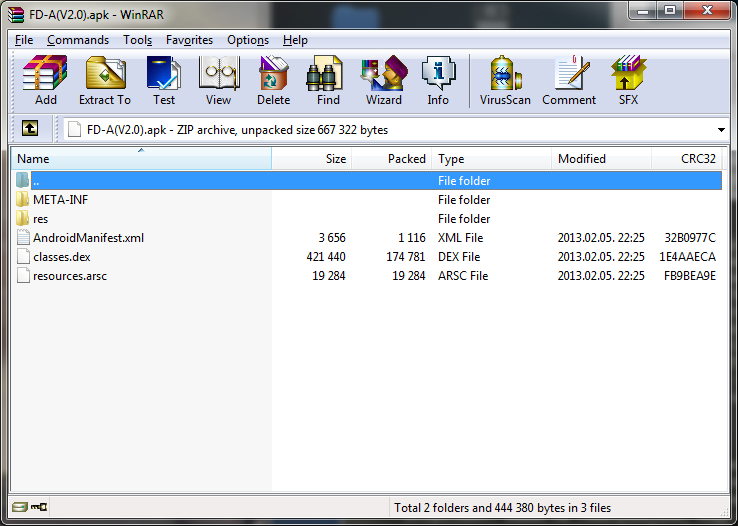Image resolution: width=738 pixels, height=526 pixels.
Task: Click CRC32 value 32B0977C
Action: point(690,238)
